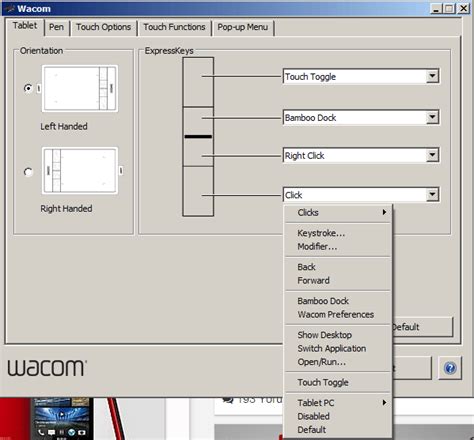This screenshot has height=440, width=474.
Task: Expand the Clicks submenu arrow
Action: pyautogui.click(x=384, y=212)
